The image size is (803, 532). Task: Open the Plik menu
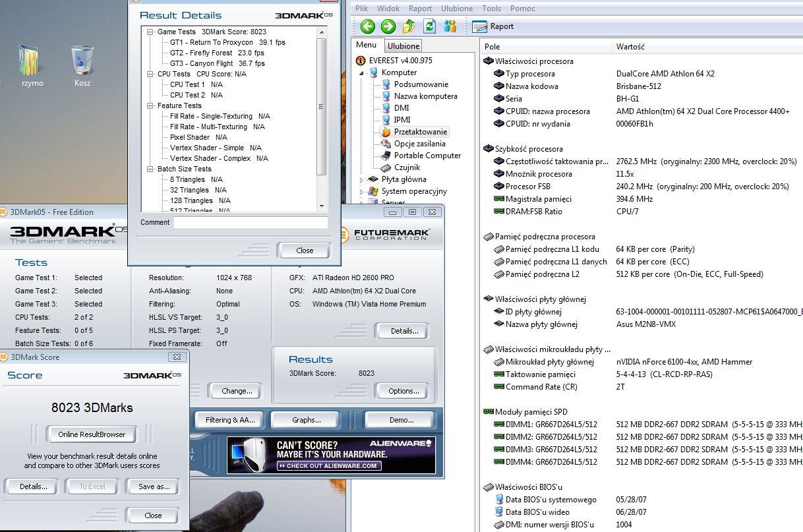362,9
